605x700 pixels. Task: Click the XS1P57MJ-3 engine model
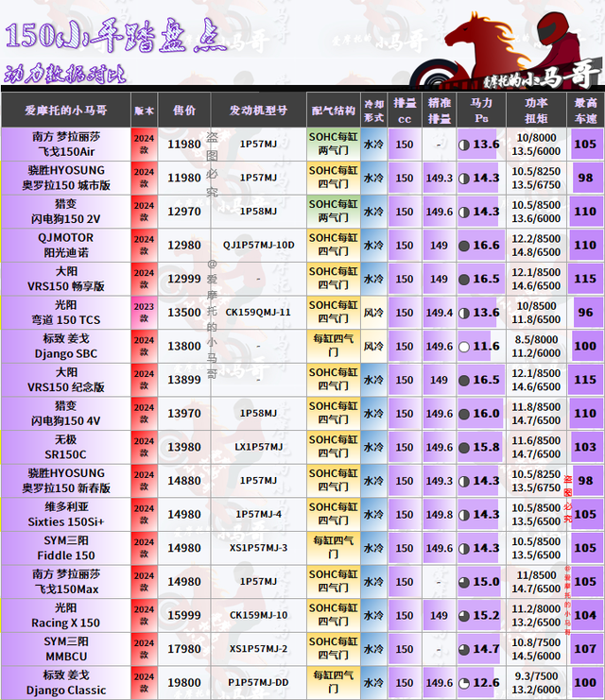(258, 548)
